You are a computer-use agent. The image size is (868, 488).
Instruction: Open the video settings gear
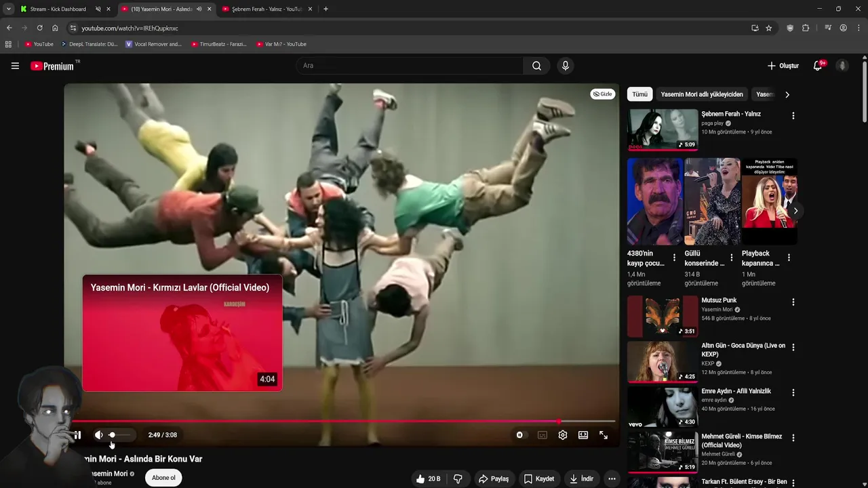pos(563,435)
